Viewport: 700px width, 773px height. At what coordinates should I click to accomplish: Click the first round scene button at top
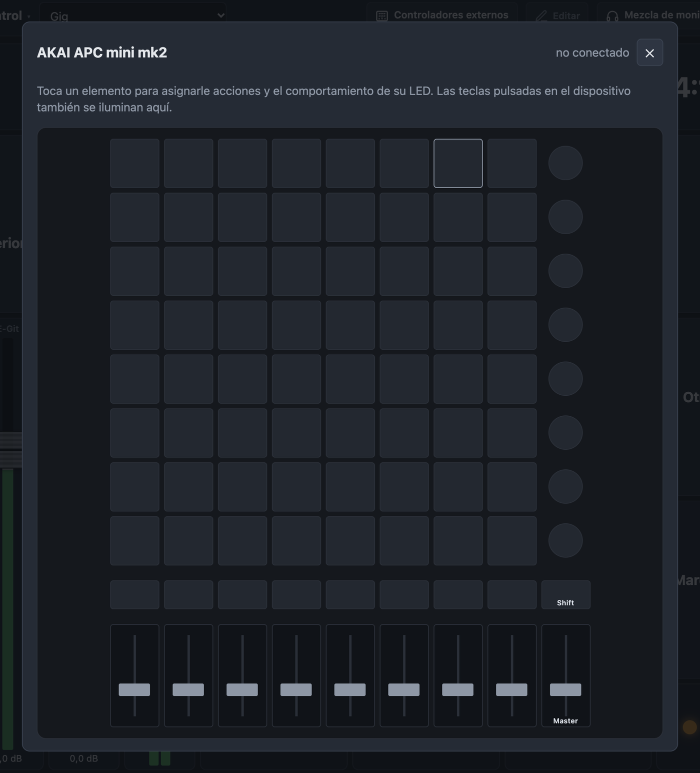565,163
